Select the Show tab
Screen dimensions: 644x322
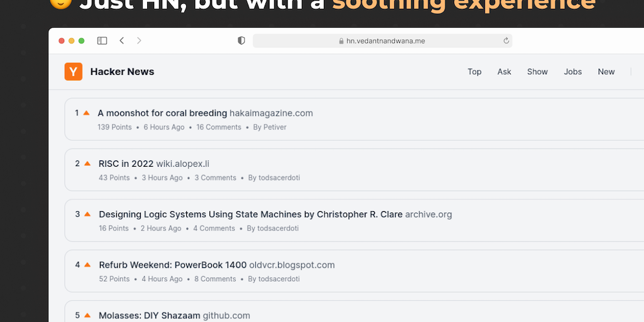[x=537, y=72]
